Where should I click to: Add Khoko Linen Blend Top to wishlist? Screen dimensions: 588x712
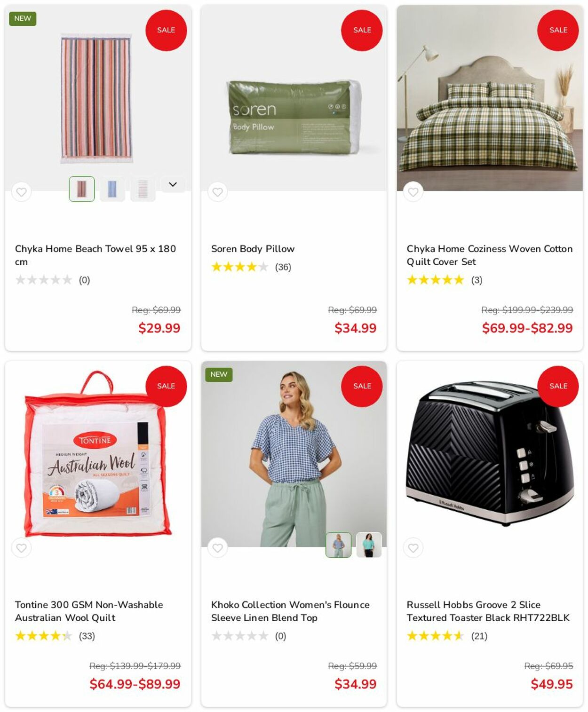(217, 548)
